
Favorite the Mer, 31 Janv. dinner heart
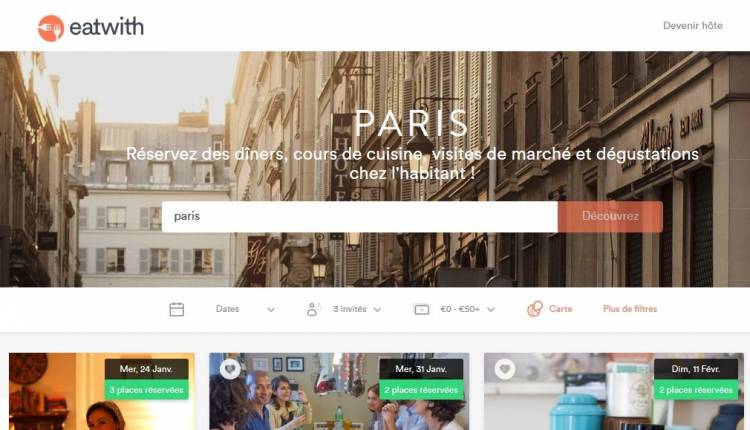[230, 369]
